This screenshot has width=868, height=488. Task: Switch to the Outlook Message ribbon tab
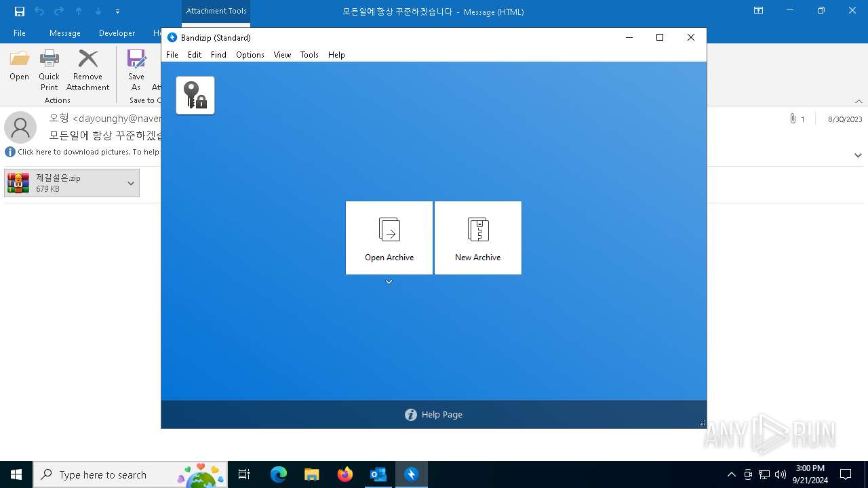pos(65,33)
